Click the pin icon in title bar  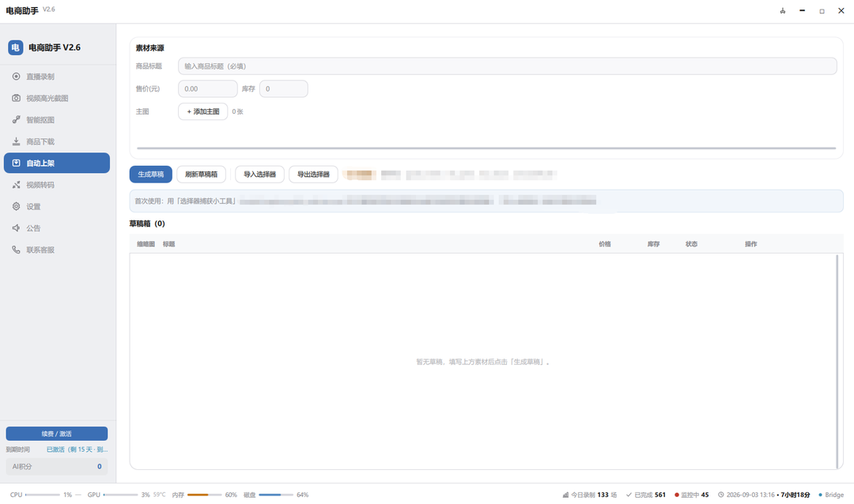783,11
